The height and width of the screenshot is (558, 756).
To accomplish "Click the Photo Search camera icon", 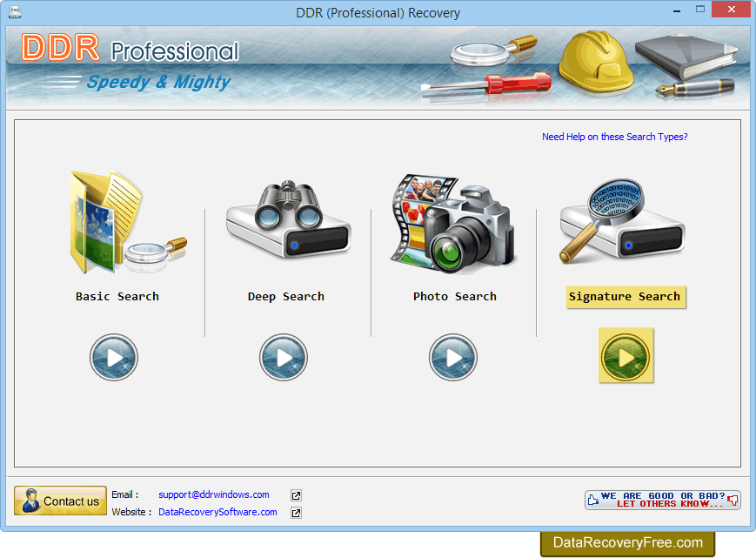I will click(x=453, y=225).
